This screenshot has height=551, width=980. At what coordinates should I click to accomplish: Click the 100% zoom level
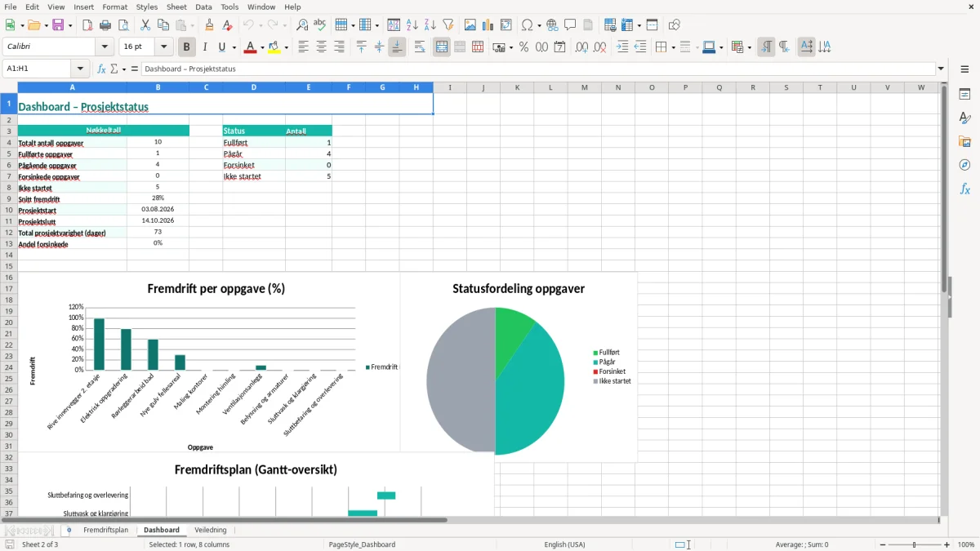(x=966, y=544)
